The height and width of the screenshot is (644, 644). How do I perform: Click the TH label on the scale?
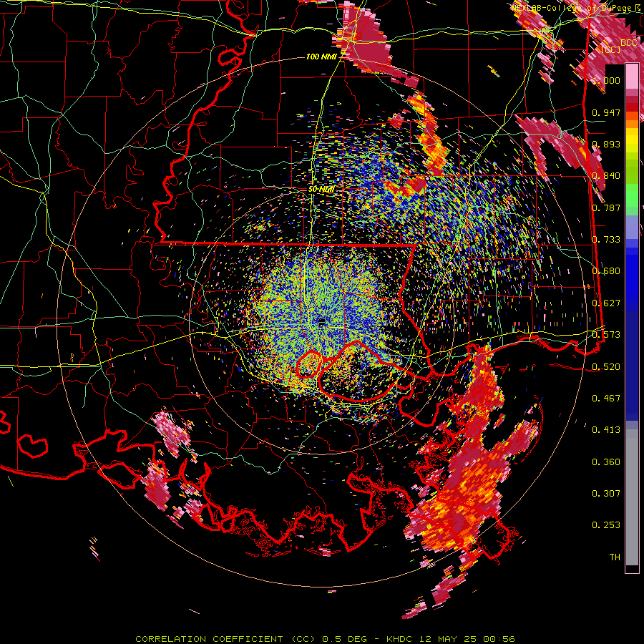coord(615,557)
